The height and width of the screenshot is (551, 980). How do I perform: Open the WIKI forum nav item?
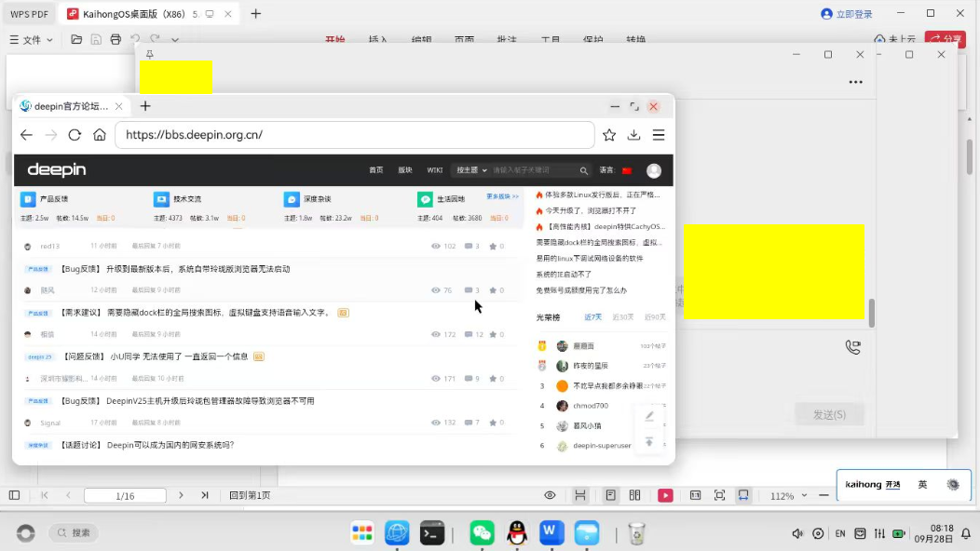coord(434,170)
